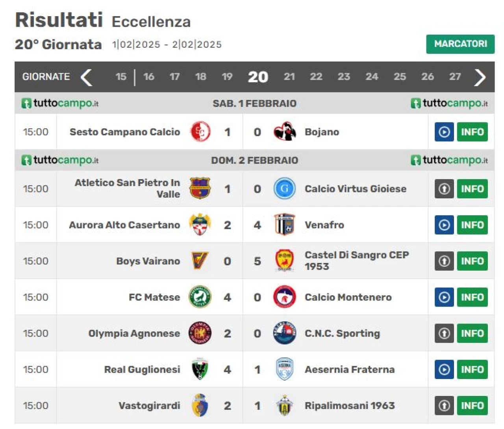504x429 pixels.
Task: Click the Olympia Agnonese team crest
Action: 200,333
